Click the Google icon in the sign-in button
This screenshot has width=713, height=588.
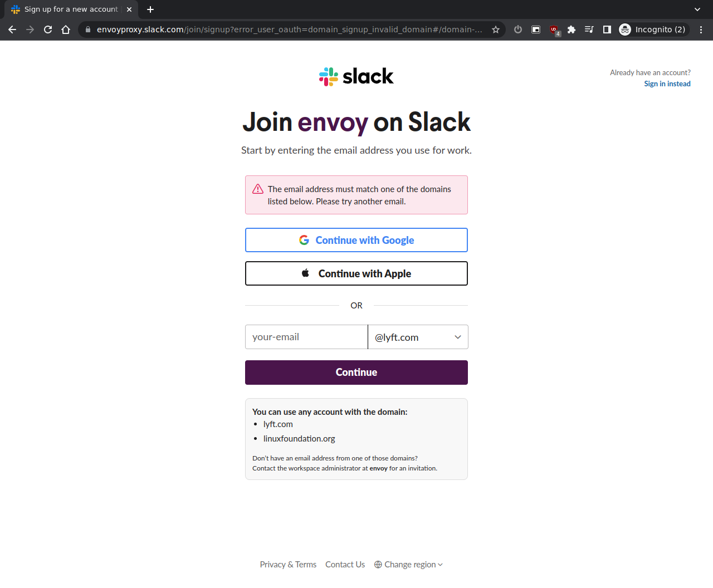pos(304,239)
